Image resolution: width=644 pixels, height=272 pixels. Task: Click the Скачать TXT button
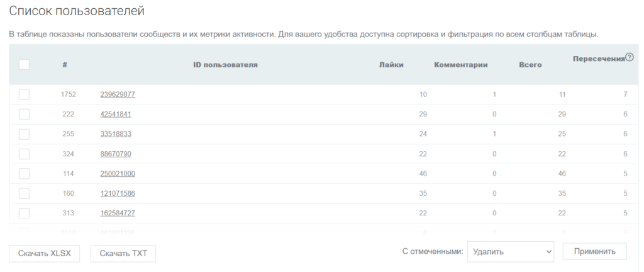click(x=123, y=254)
